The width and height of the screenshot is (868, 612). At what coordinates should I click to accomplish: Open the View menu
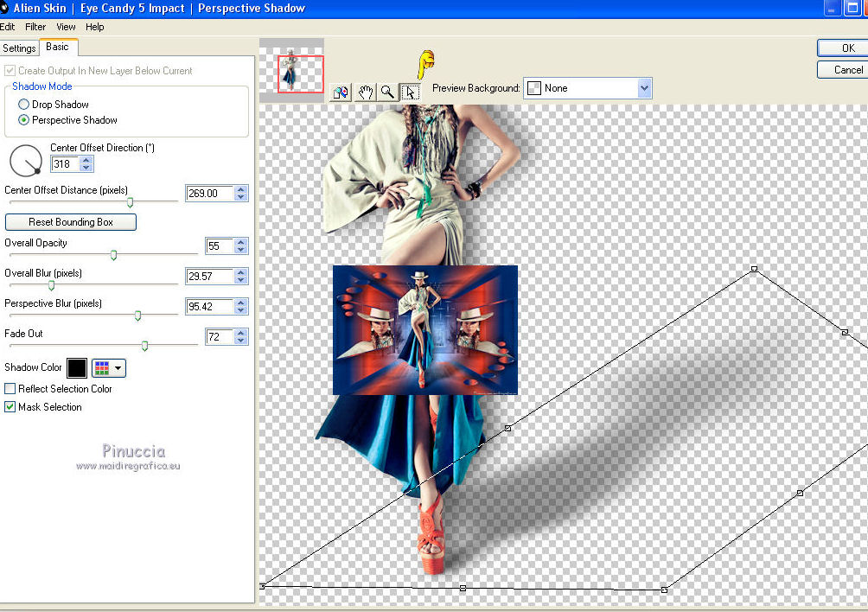[x=66, y=27]
